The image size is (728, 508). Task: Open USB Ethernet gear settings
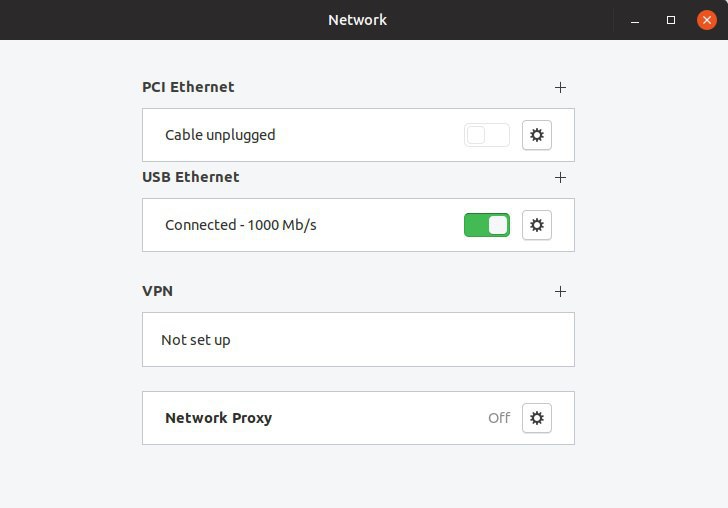(537, 225)
